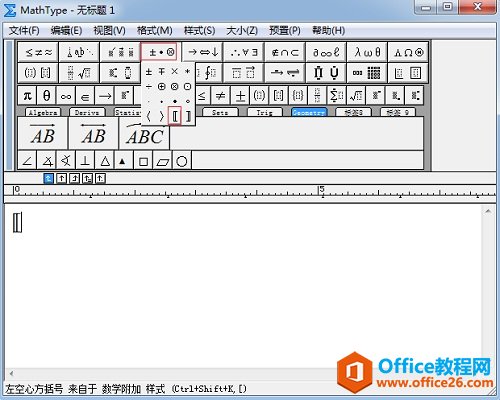500x400 pixels.
Task: Open the fence templates palette
Action: pyautogui.click(x=38, y=72)
